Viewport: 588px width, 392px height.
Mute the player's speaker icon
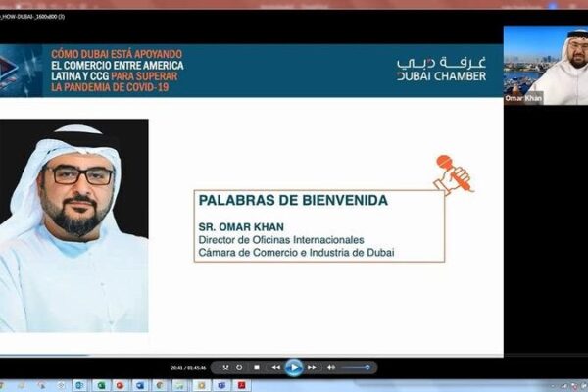pos(331,367)
